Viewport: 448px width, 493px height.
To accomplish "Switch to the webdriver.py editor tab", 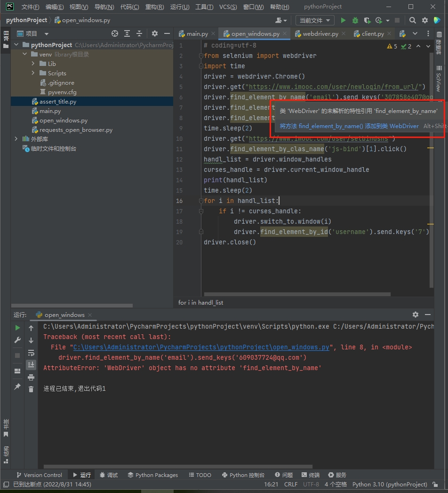I will click(320, 33).
